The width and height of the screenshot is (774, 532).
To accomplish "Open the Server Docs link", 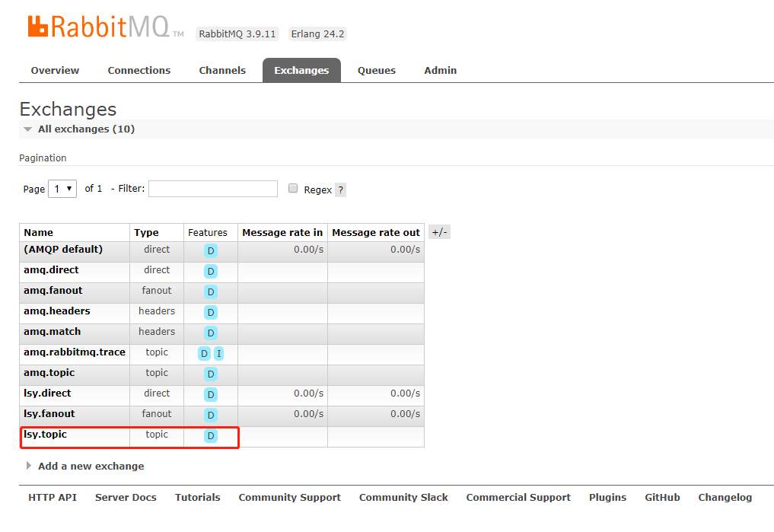I will pos(126,498).
